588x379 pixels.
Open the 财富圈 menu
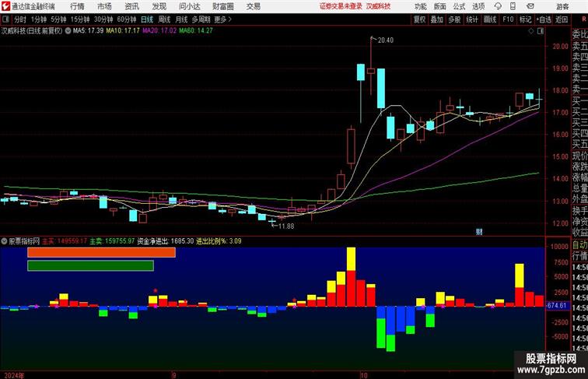(x=223, y=6)
